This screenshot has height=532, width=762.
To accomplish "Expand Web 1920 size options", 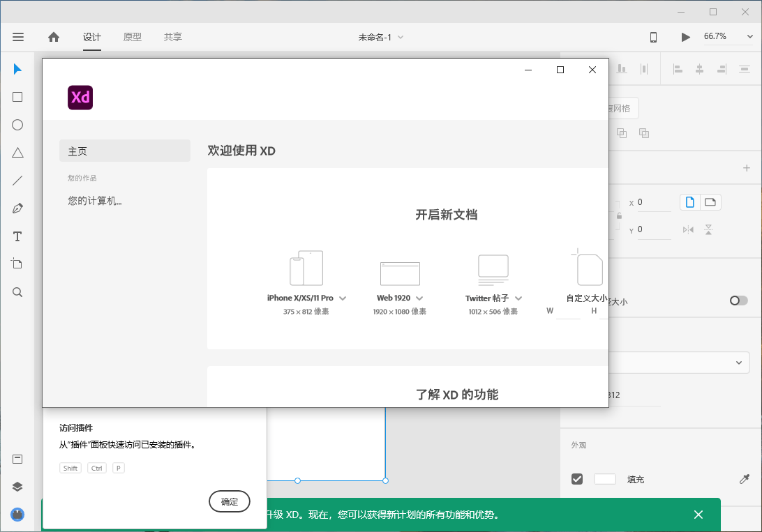I will pos(419,298).
